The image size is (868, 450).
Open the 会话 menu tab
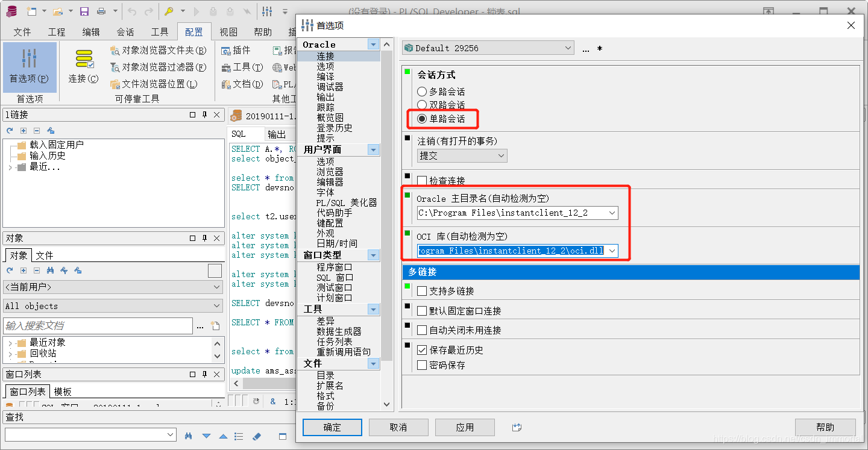125,32
